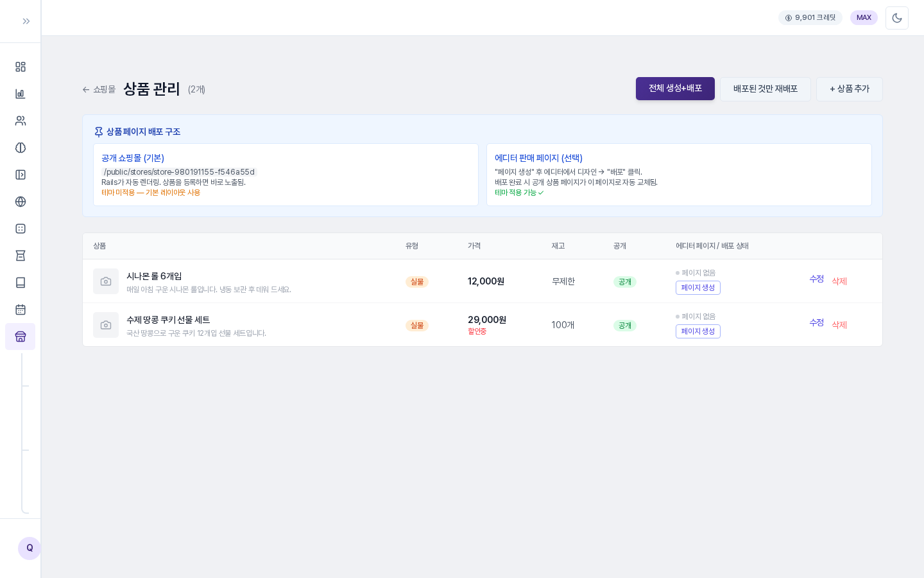Expand the sidebar with double chevron

point(26,21)
